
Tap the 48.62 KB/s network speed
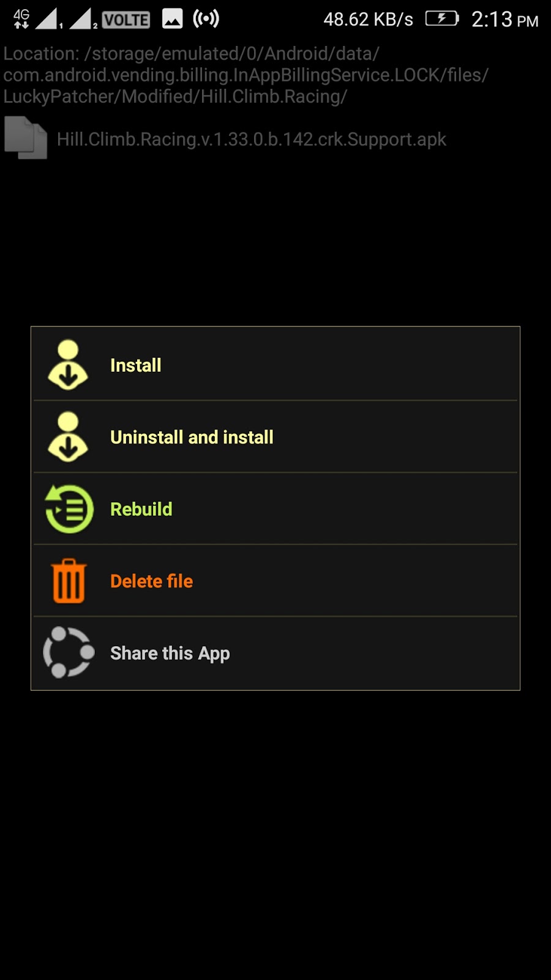(x=368, y=20)
